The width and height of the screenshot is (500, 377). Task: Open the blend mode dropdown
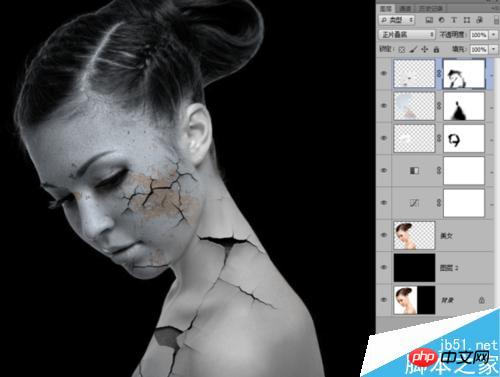coord(407,34)
